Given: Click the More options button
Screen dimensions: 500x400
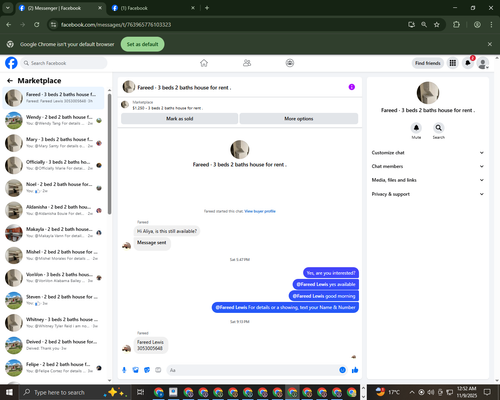Looking at the screenshot, I should pos(299,119).
